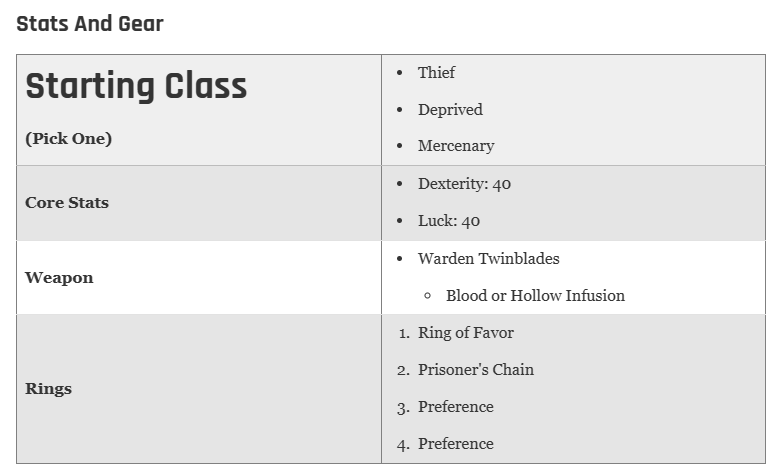
Task: Click the third ring Preference item
Action: click(456, 407)
